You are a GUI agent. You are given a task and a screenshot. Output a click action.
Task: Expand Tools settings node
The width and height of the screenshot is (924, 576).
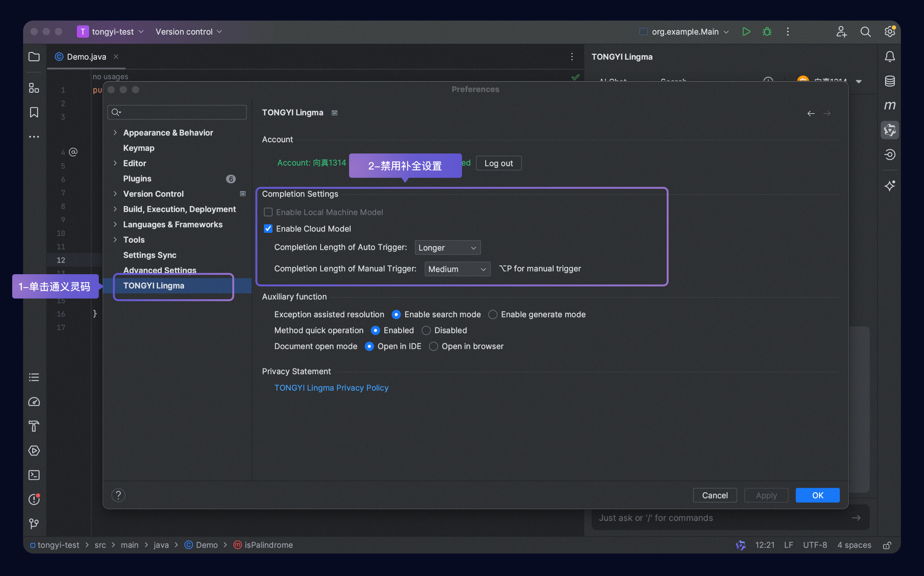tap(115, 240)
